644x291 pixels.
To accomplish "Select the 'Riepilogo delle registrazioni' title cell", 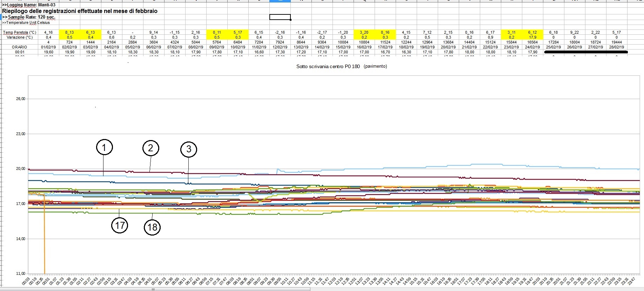I will [x=80, y=11].
